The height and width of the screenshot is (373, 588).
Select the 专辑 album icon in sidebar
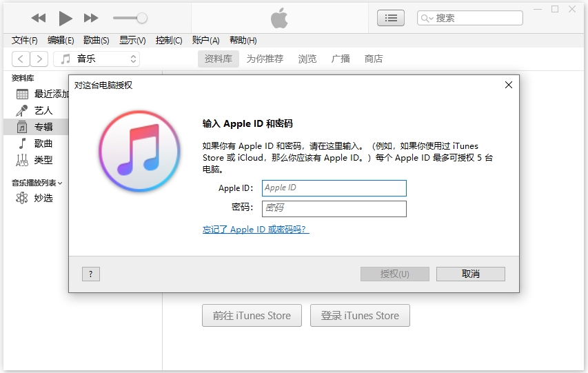click(22, 127)
